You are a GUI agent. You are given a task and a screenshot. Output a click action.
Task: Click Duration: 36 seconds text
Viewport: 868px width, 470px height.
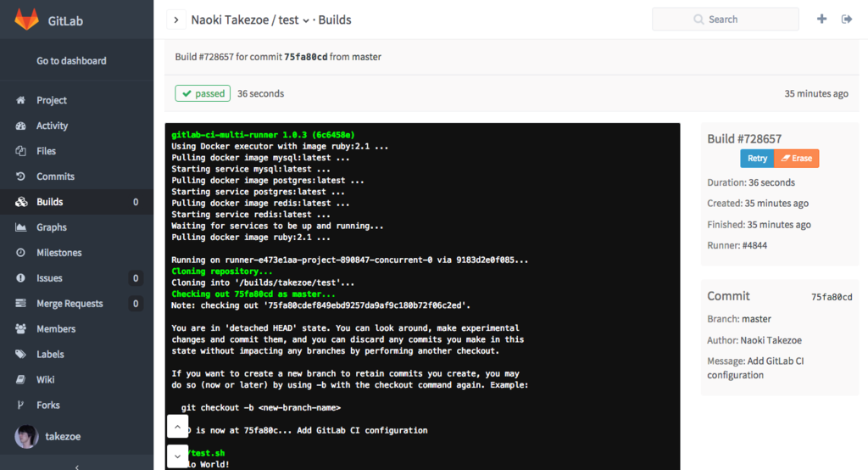751,182
